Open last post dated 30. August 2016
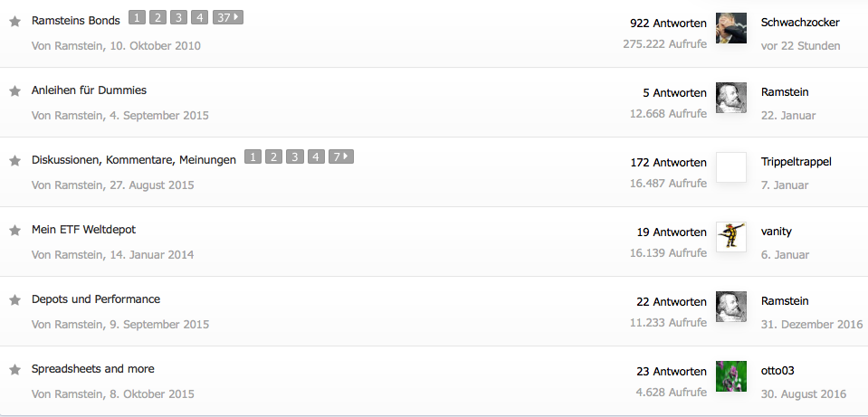This screenshot has width=868, height=417. click(x=804, y=393)
